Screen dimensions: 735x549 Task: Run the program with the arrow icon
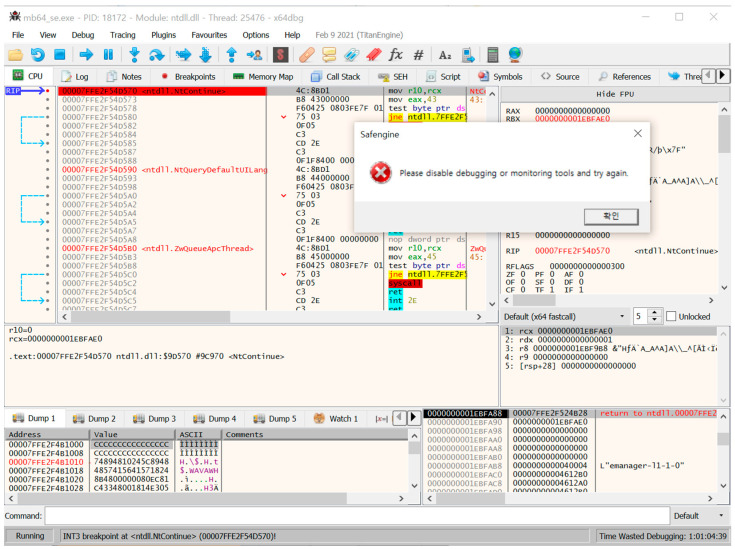point(86,55)
